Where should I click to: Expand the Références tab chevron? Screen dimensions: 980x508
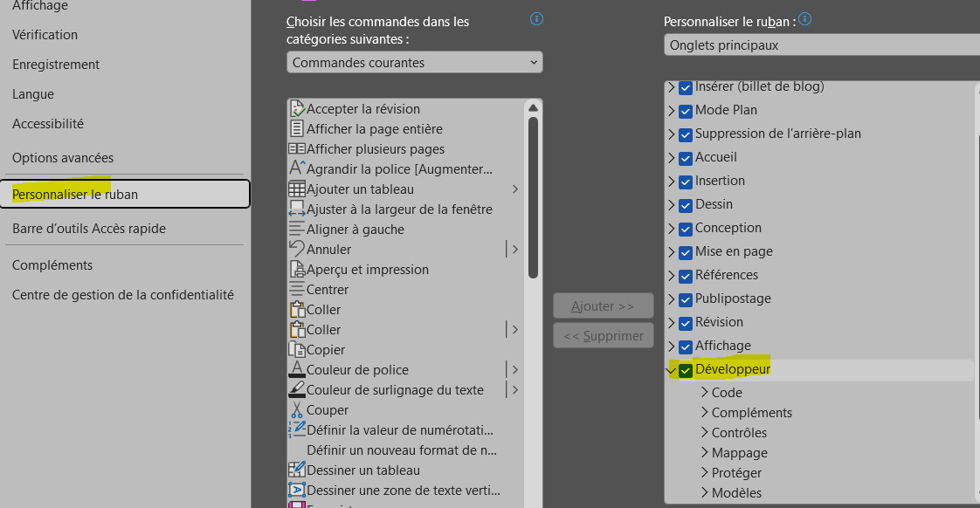pyautogui.click(x=672, y=276)
